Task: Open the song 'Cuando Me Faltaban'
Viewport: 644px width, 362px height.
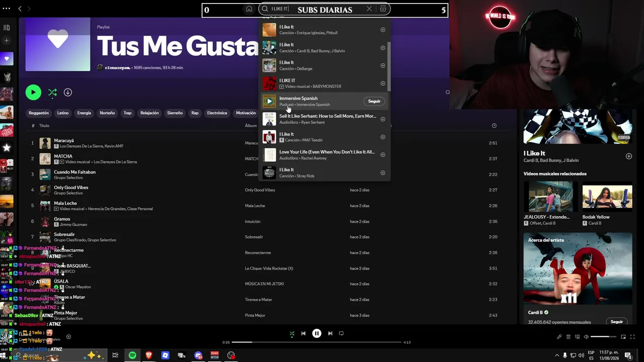Action: [x=74, y=172]
